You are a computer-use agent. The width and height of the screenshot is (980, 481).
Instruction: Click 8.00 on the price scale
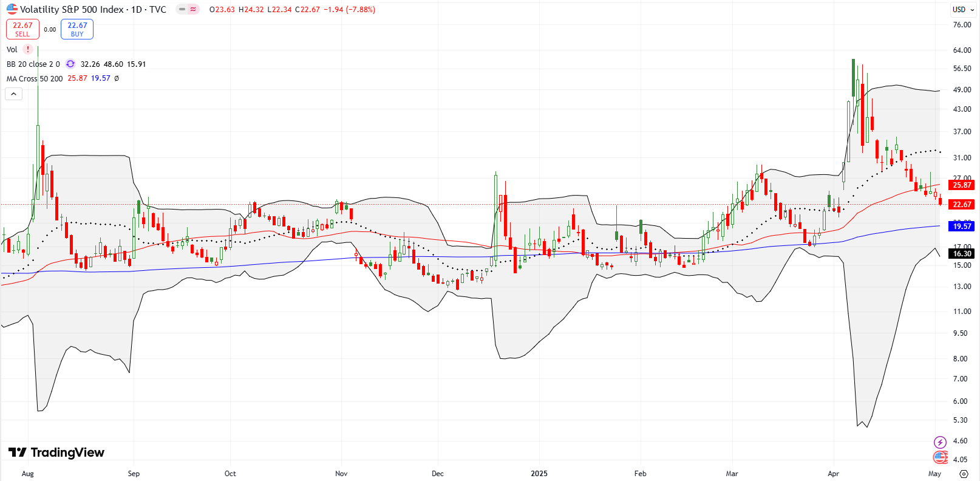[x=960, y=359]
